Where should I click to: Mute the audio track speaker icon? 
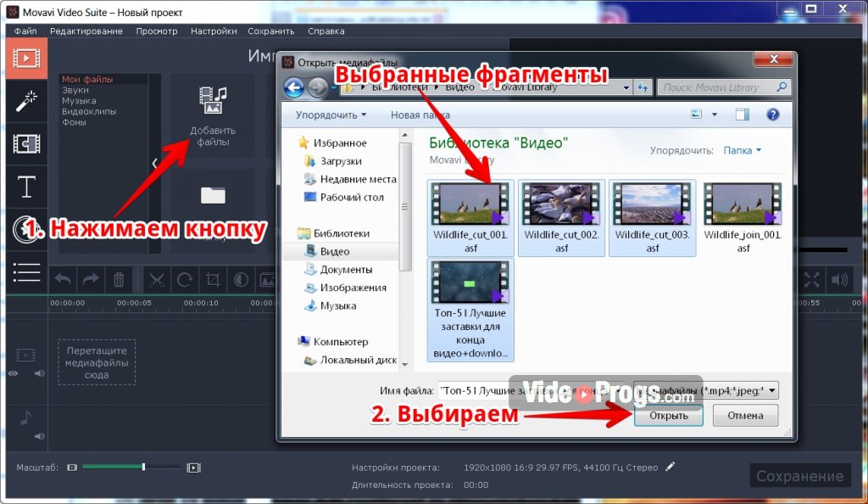pyautogui.click(x=39, y=436)
